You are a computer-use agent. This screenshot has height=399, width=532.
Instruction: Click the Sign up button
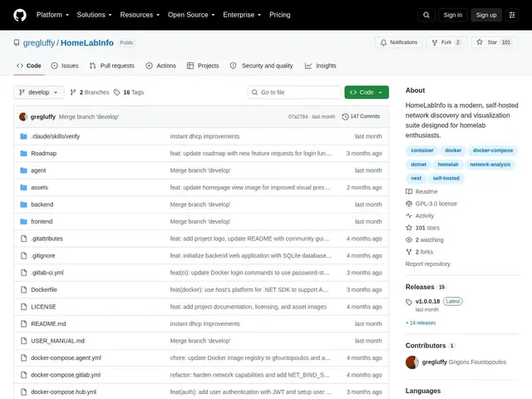pos(485,15)
